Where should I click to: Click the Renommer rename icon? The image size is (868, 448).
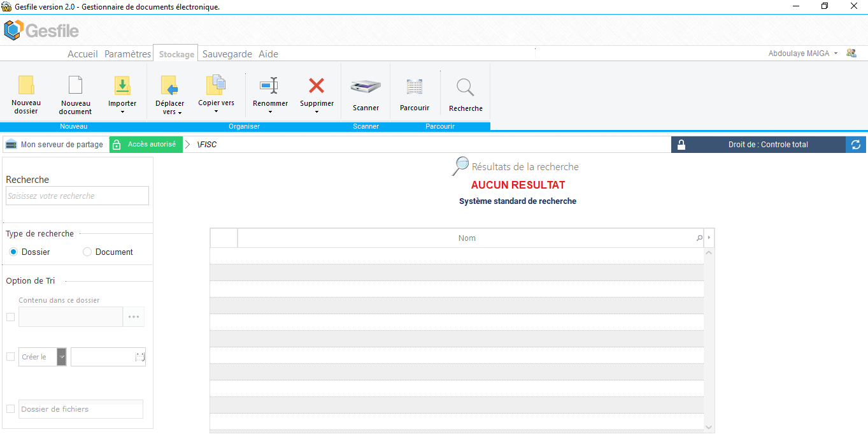(270, 85)
